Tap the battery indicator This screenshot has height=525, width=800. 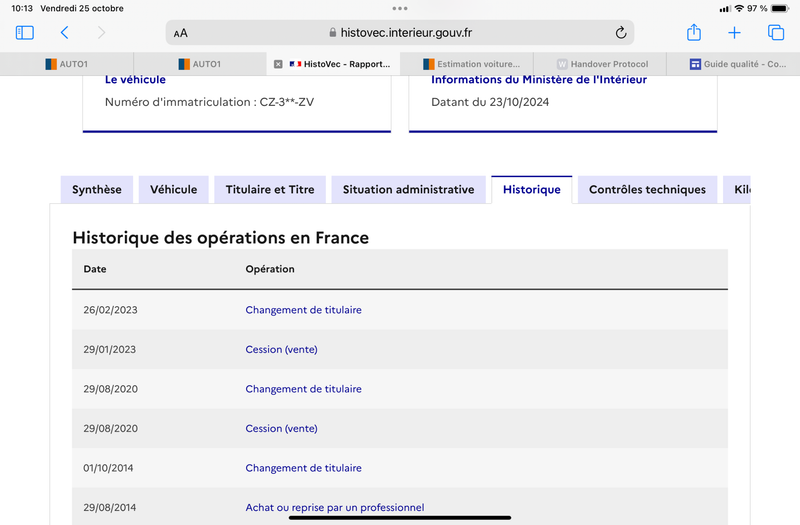point(780,8)
